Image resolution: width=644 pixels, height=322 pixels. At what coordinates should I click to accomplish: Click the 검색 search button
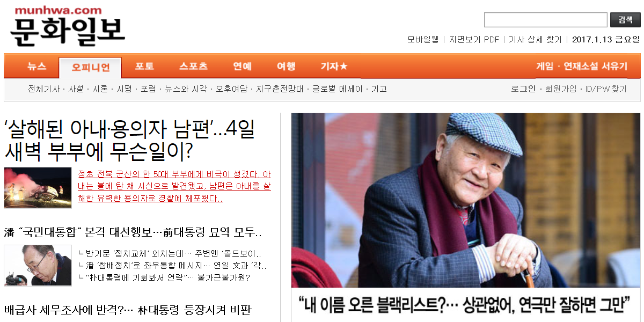[625, 20]
